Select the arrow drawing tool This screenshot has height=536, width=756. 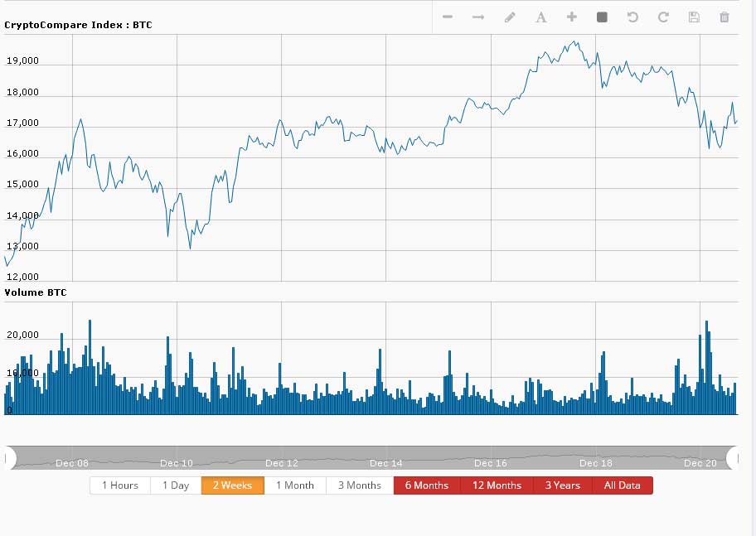[x=477, y=17]
